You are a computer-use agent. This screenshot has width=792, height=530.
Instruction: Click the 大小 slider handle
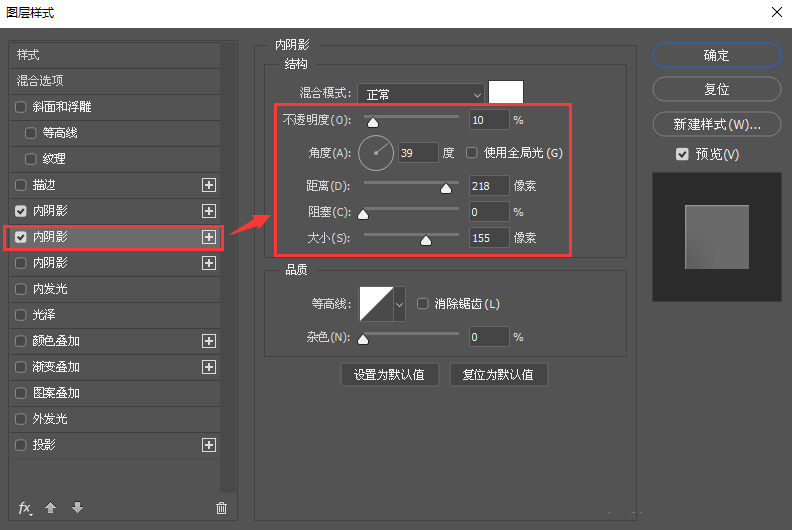coord(426,240)
